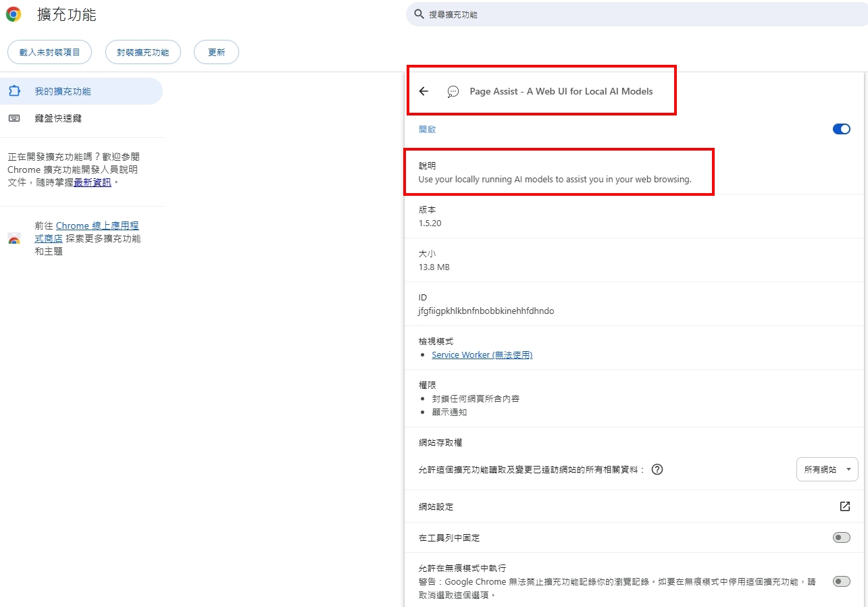Click the keyboard shortcuts keyboard icon
This screenshot has width=868, height=607.
[x=14, y=118]
